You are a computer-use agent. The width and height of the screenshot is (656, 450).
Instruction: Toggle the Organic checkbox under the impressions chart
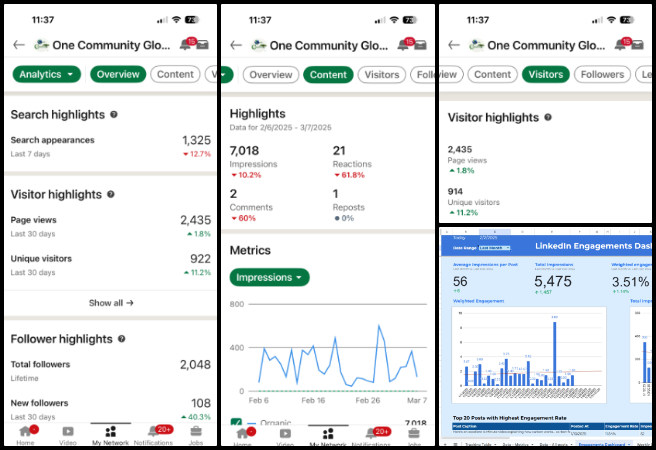click(x=236, y=422)
